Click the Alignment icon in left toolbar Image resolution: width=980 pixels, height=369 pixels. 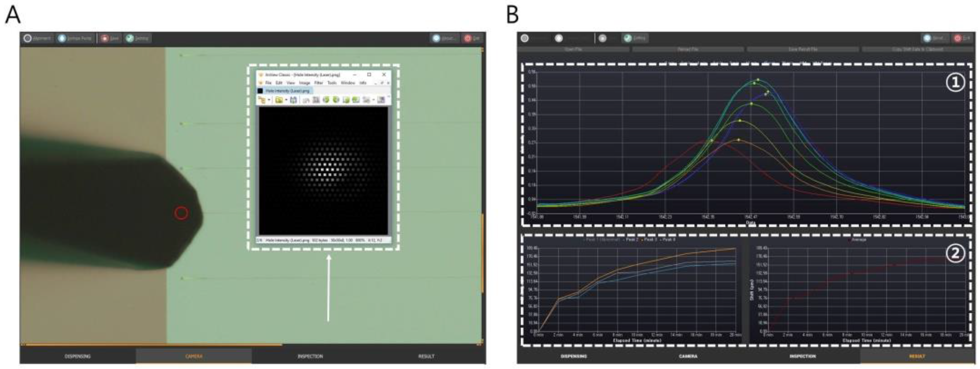tap(27, 38)
